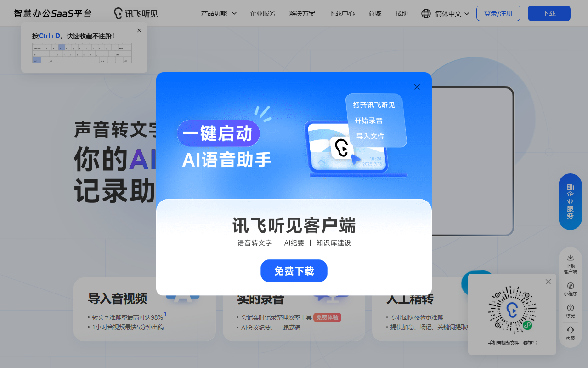Open the 导入音视频 card

point(145,309)
